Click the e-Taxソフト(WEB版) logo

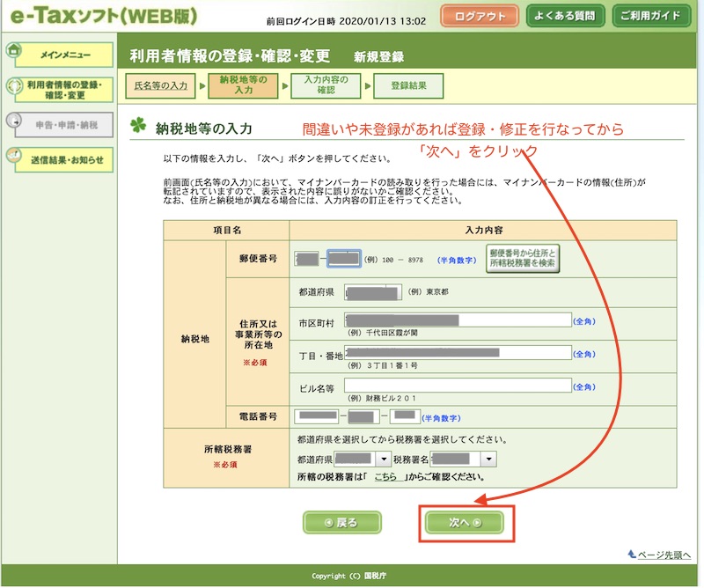point(104,16)
